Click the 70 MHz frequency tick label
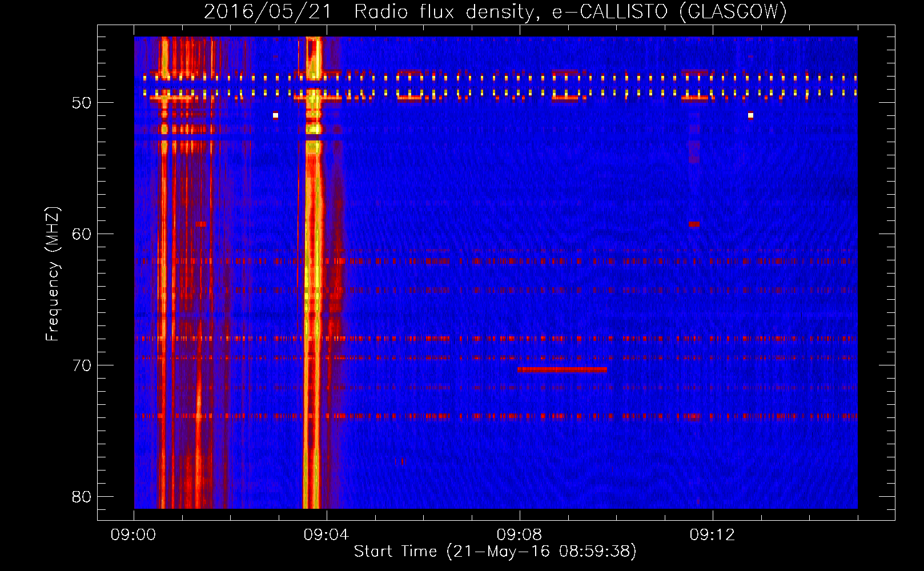924x571 pixels. click(x=82, y=365)
